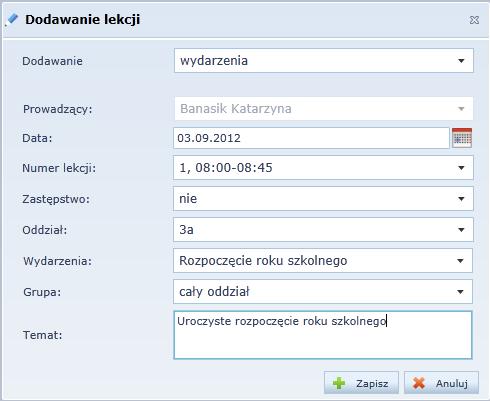Click the pencil icon beside the dialog title
Image resolution: width=490 pixels, height=401 pixels.
(12, 19)
